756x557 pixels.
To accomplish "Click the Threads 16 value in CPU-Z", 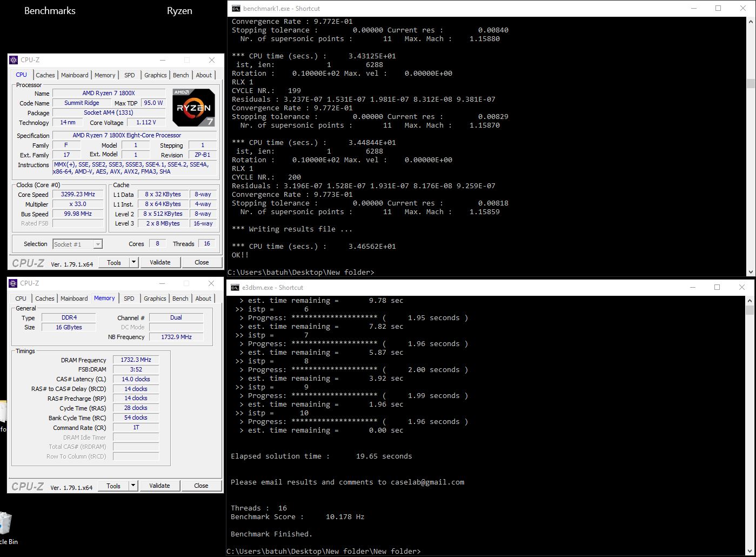I will pyautogui.click(x=206, y=244).
